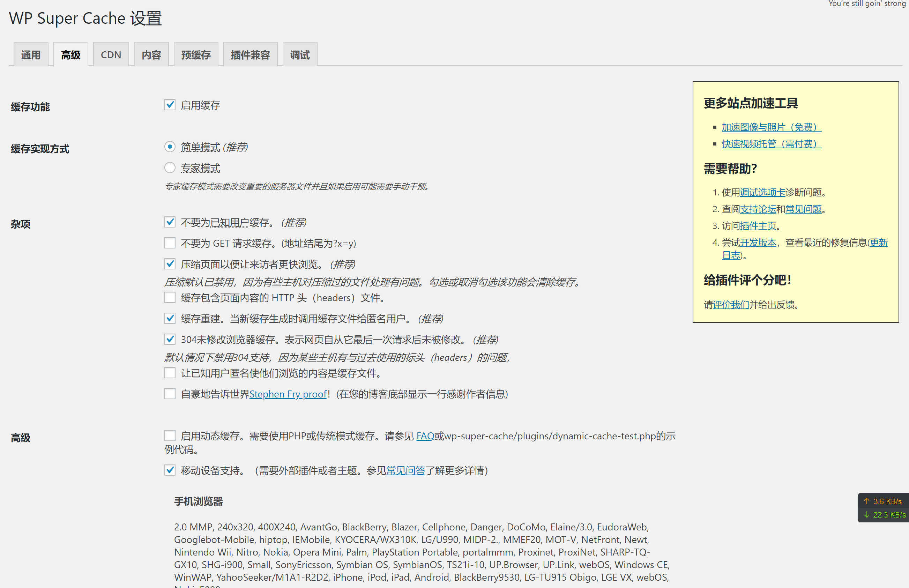Image resolution: width=909 pixels, height=588 pixels.
Task: Click the download speed 22.3 KB/s indicator
Action: (884, 515)
